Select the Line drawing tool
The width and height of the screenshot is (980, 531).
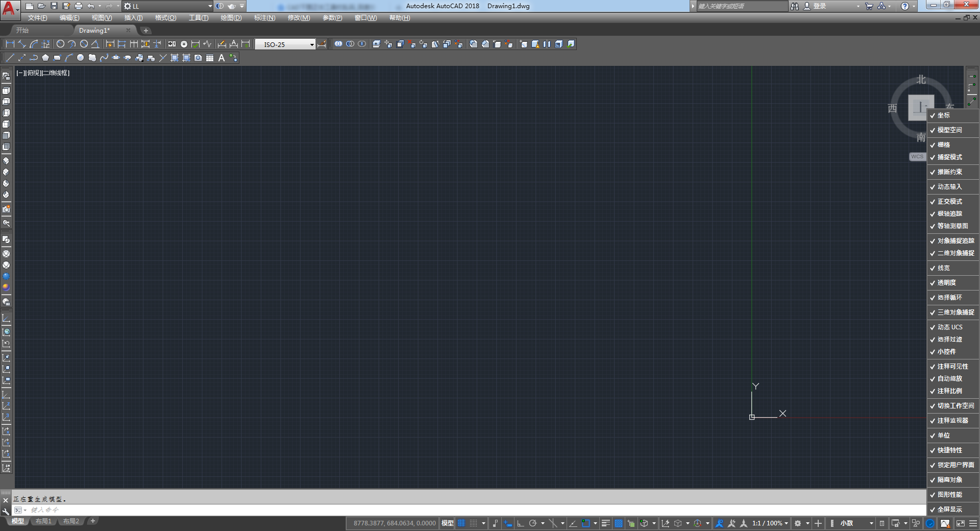coord(10,58)
